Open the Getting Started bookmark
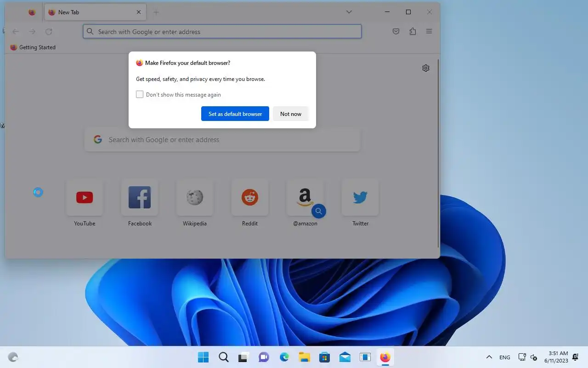This screenshot has height=368, width=588. (x=33, y=47)
